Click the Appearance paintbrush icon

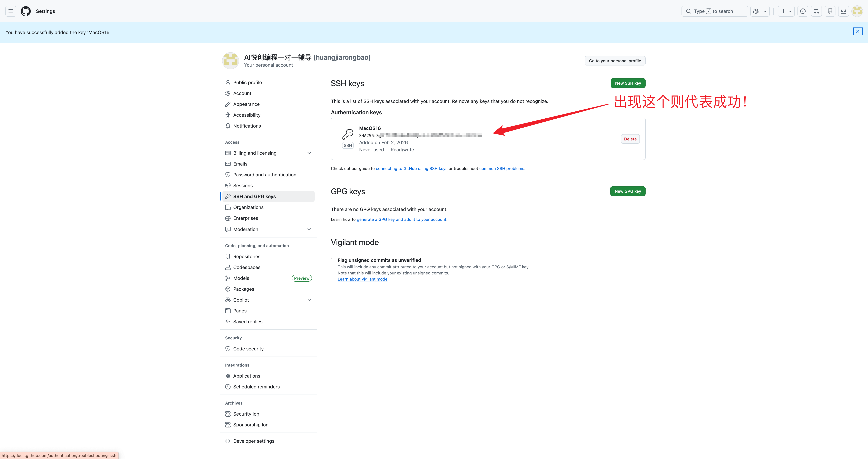coord(228,104)
